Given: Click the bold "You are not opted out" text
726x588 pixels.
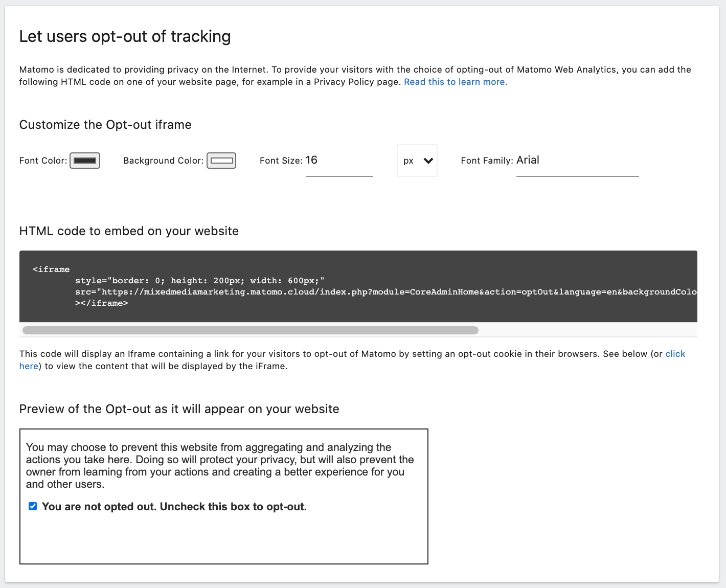Looking at the screenshot, I should (x=174, y=506).
